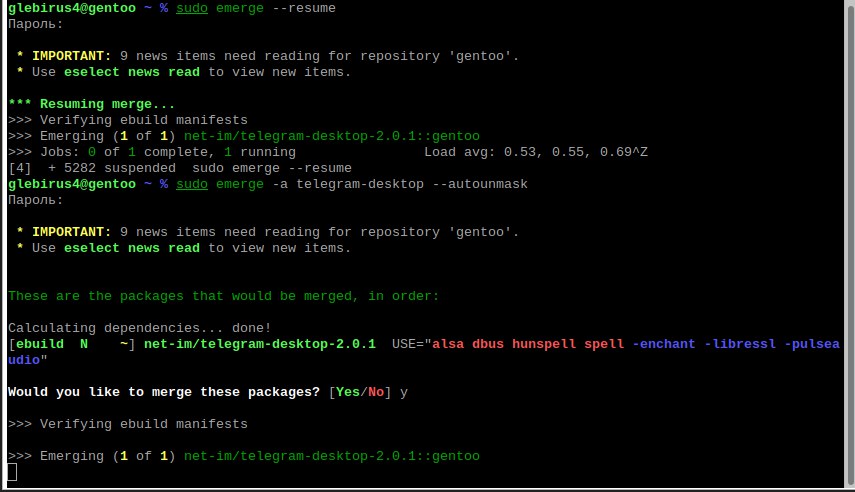
Task: Click 'USE=' label in the ebuild line
Action: point(408,344)
